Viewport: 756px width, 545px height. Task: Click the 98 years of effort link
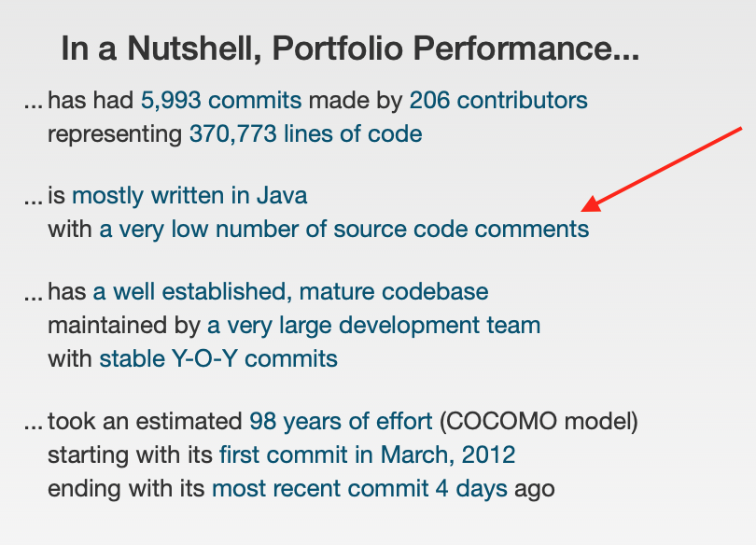point(341,422)
